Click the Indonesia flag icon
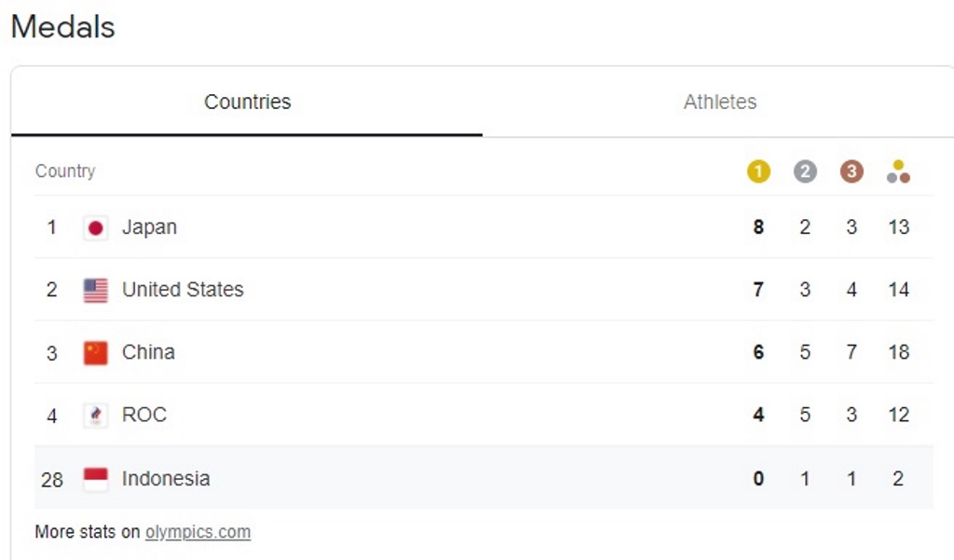The image size is (954, 560). [96, 479]
